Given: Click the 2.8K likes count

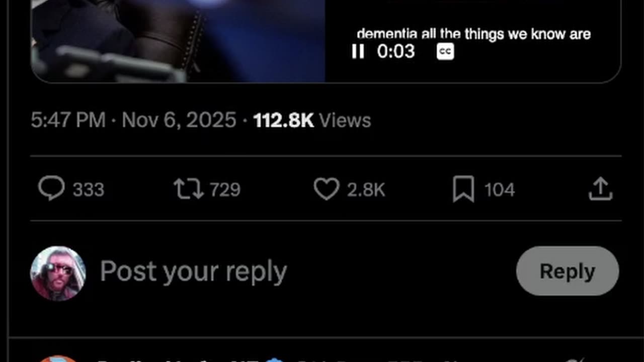Looking at the screenshot, I should pos(366,190).
